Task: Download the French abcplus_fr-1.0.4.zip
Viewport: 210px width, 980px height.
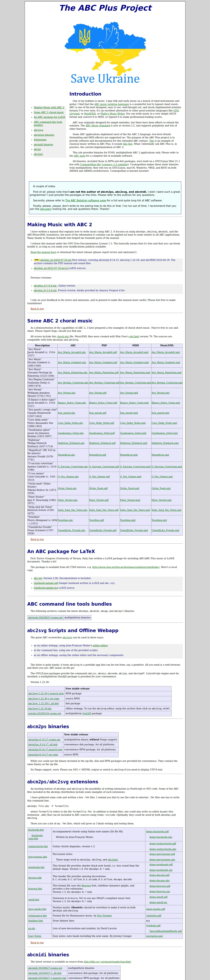Action: click(x=45, y=290)
